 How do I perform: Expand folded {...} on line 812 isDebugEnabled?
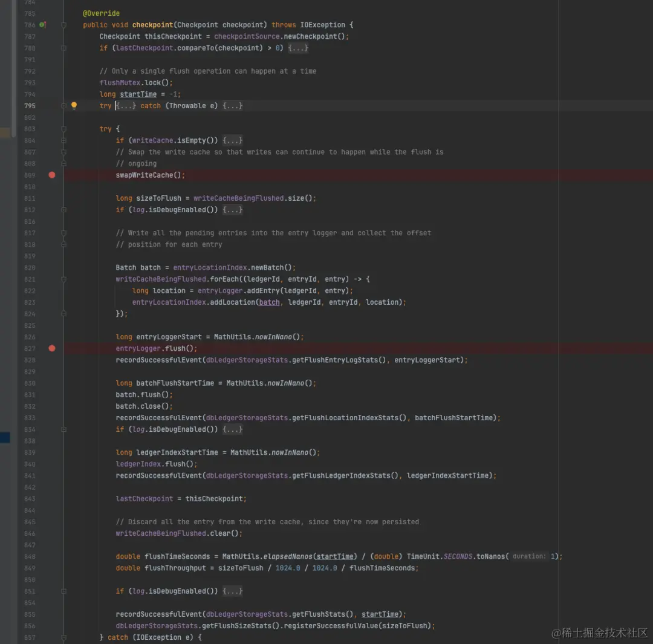click(232, 210)
